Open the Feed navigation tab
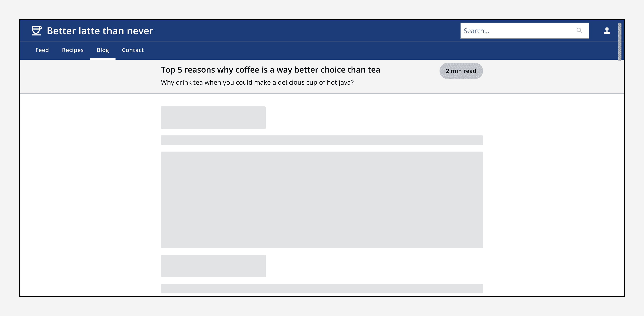The image size is (644, 316). coord(42,50)
